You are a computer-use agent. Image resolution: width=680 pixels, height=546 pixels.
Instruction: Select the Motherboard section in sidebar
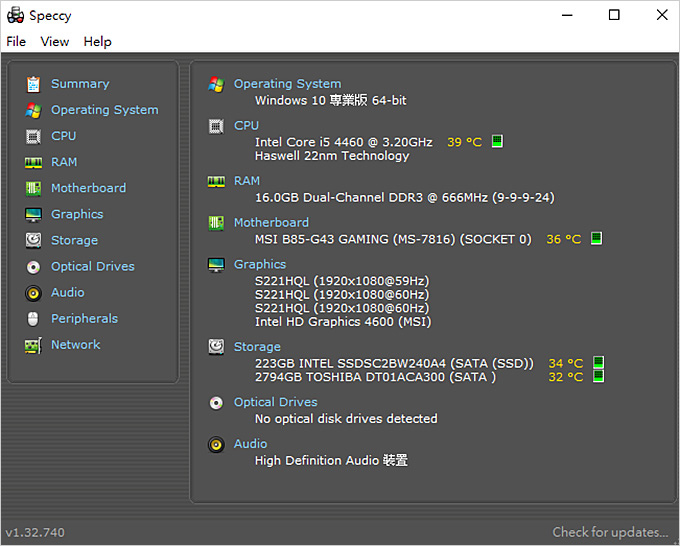point(88,188)
